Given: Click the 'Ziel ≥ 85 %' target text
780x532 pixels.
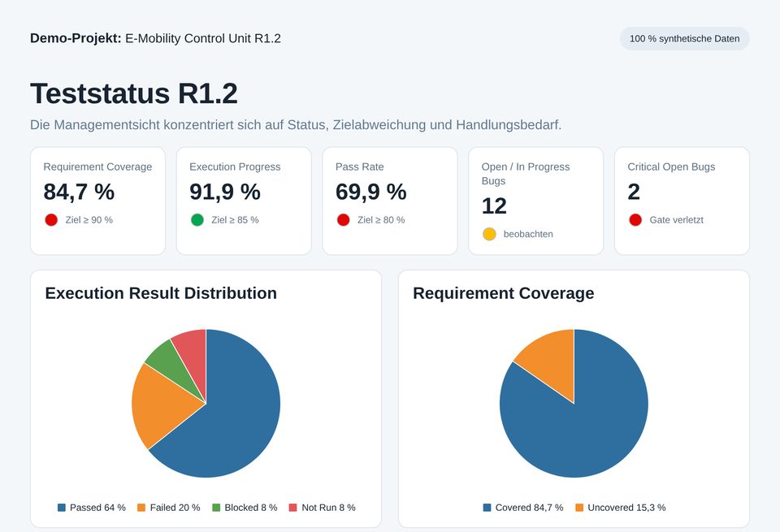Looking at the screenshot, I should click(236, 220).
